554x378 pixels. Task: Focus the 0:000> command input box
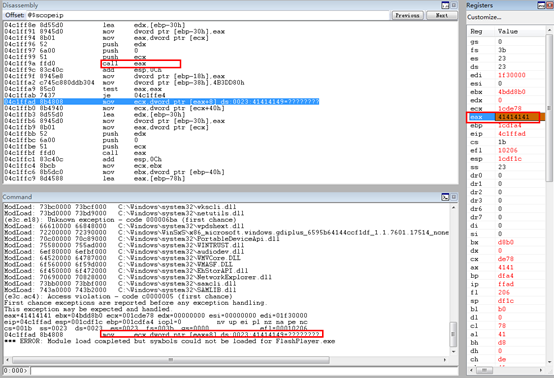coord(244,371)
